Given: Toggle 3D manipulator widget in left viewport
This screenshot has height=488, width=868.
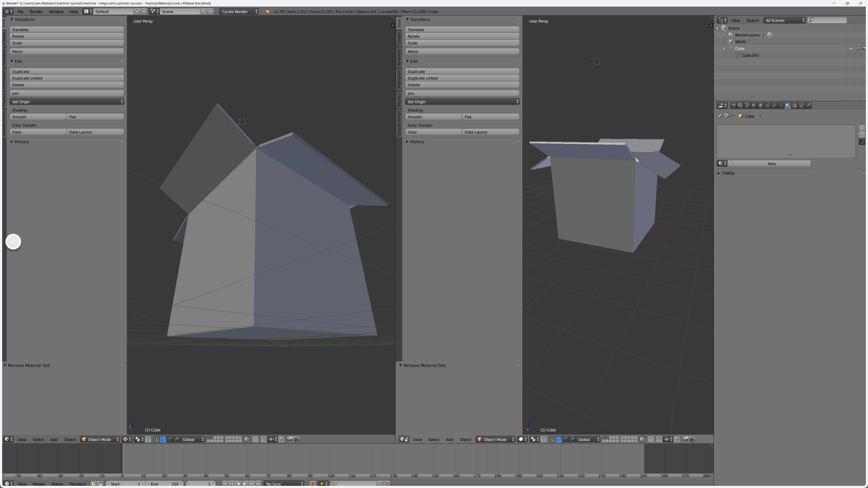Looking at the screenshot, I should tap(156, 439).
